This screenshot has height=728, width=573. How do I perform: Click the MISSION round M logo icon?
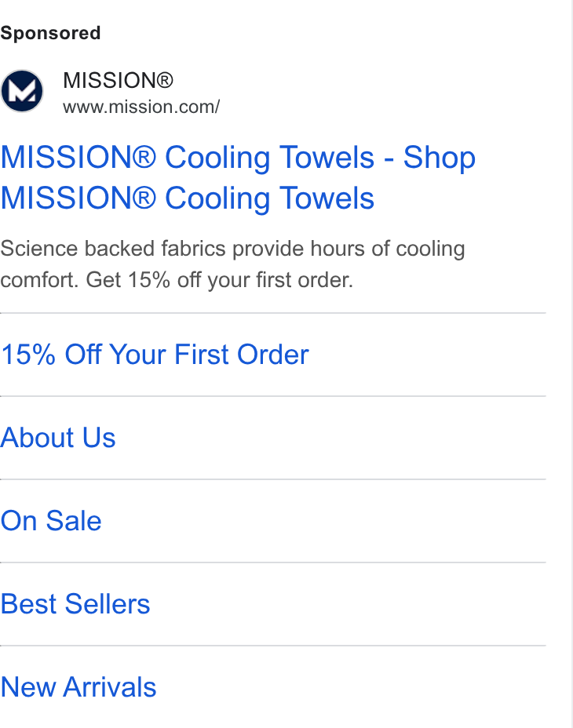pyautogui.click(x=22, y=91)
